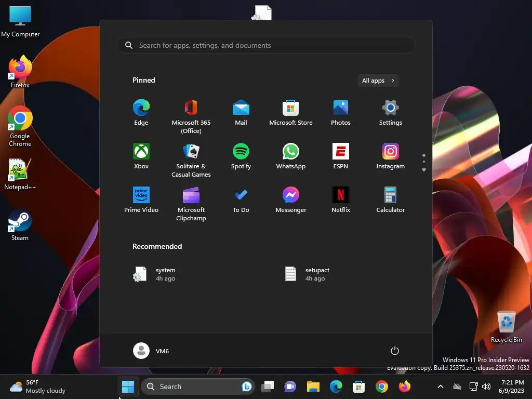The height and width of the screenshot is (399, 532).
Task: Open the Mail app
Action: (x=241, y=113)
